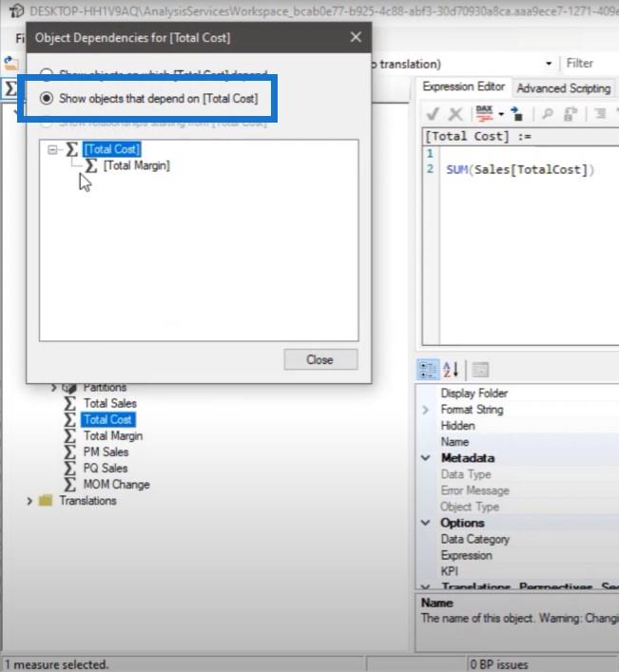Click the blue arrow navigate-to-object icon

[x=516, y=113]
